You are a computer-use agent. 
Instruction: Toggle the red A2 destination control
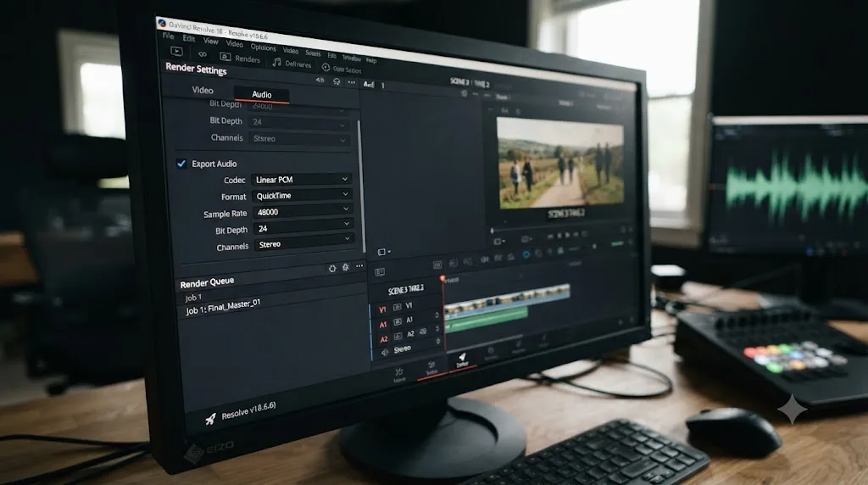click(x=384, y=339)
